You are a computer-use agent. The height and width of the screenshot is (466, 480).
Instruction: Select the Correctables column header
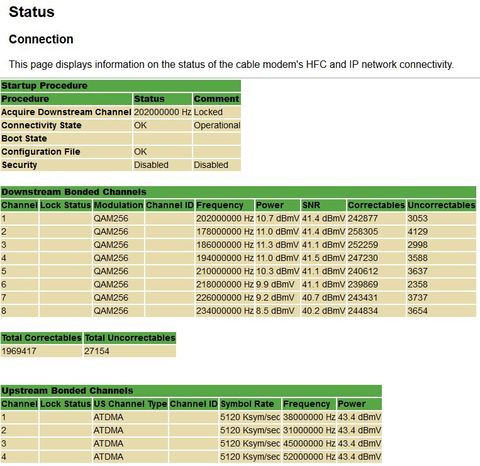376,205
